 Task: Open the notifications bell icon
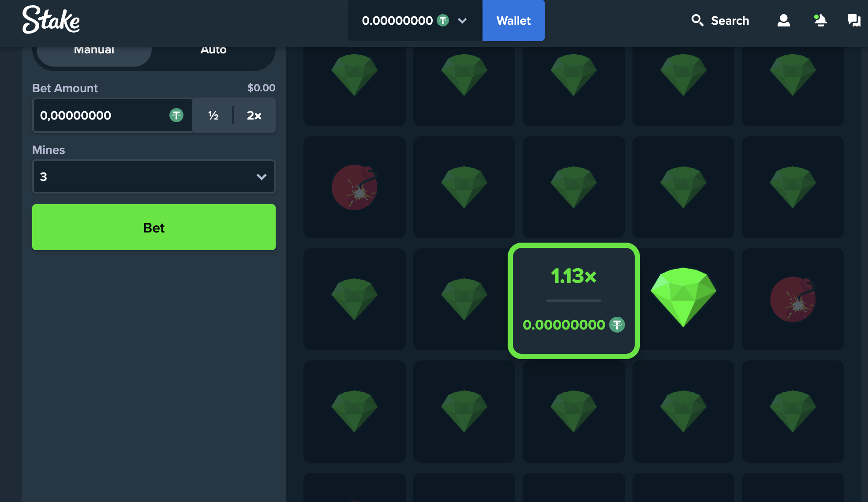click(x=820, y=20)
